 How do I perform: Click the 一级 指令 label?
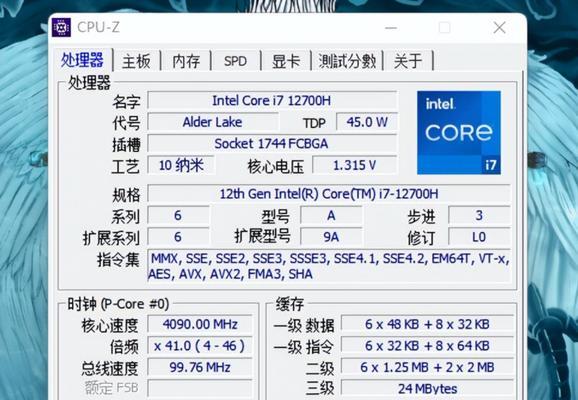[304, 347]
